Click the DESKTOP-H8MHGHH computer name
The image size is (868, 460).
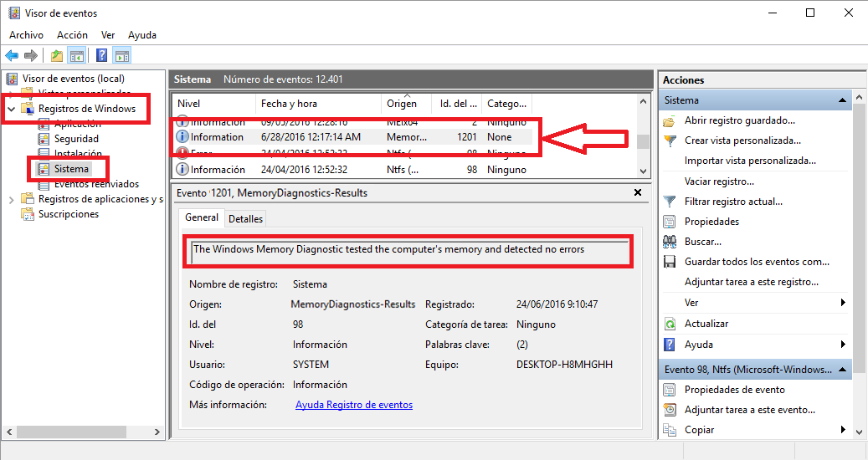564,365
